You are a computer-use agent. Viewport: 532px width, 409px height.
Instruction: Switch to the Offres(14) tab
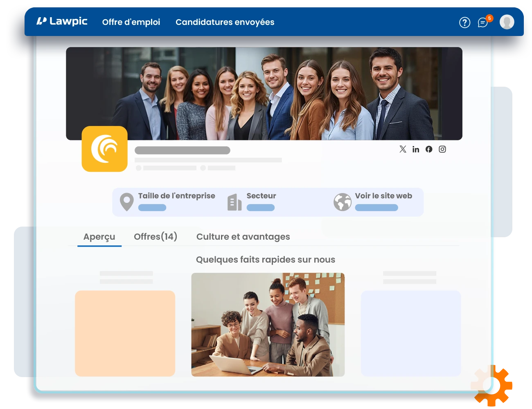[156, 237]
